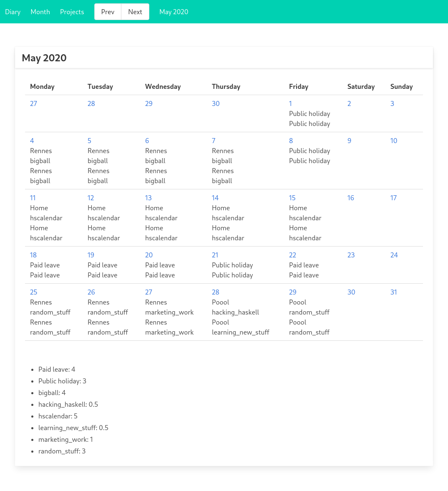The height and width of the screenshot is (491, 448).
Task: Open the Month view in navbar
Action: pos(40,12)
